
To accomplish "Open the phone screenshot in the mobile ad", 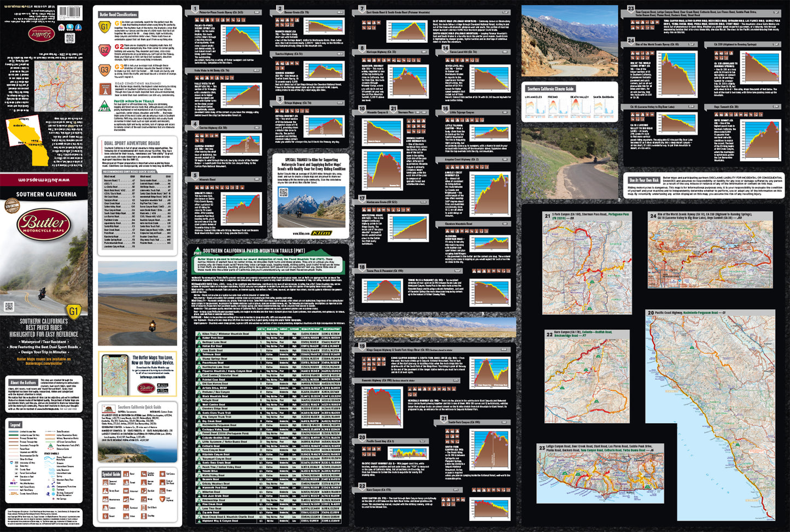I will (x=115, y=375).
